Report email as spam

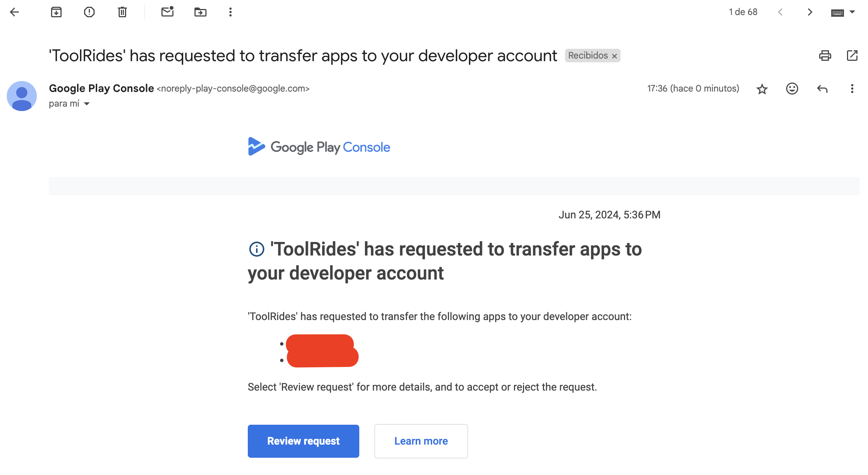89,12
